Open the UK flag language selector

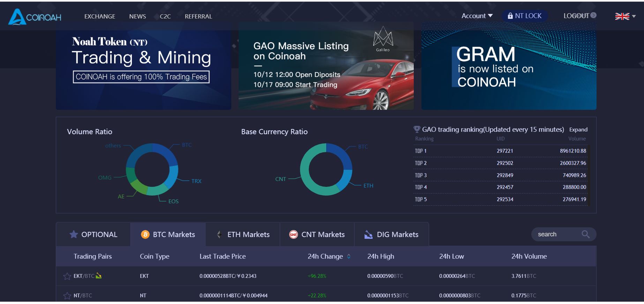(625, 16)
